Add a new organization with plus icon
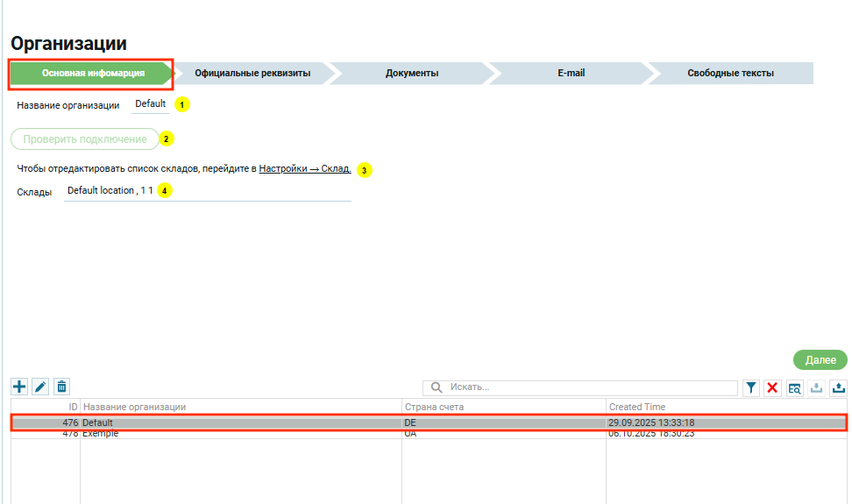 tap(19, 387)
